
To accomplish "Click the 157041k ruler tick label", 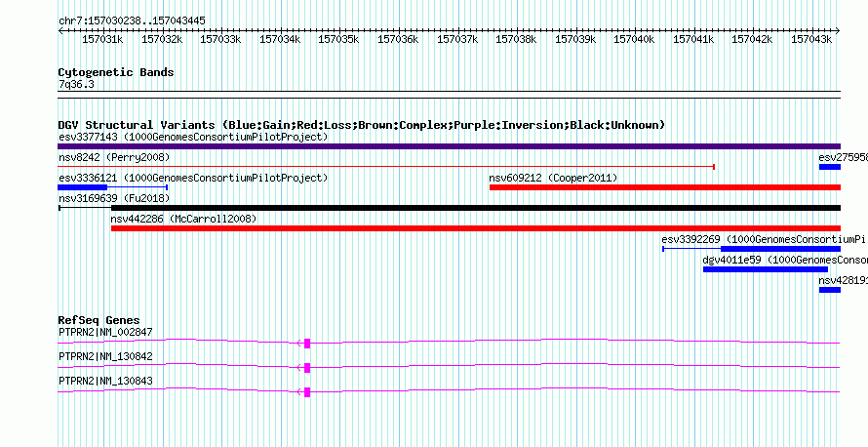I will [x=693, y=39].
